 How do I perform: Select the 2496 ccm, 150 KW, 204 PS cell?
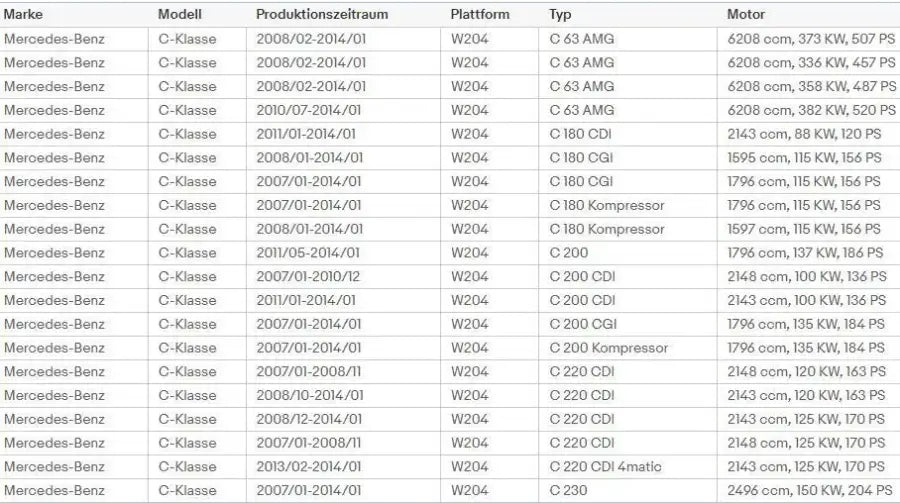point(810,491)
